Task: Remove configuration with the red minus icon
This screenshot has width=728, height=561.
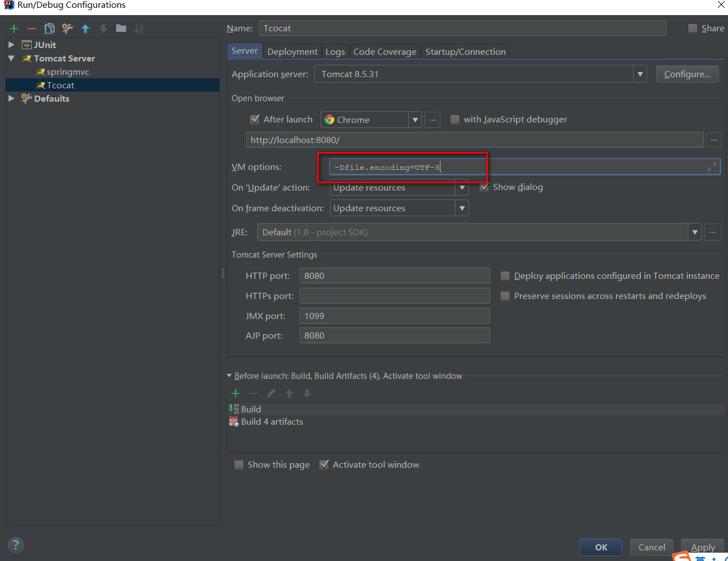Action: tap(32, 28)
